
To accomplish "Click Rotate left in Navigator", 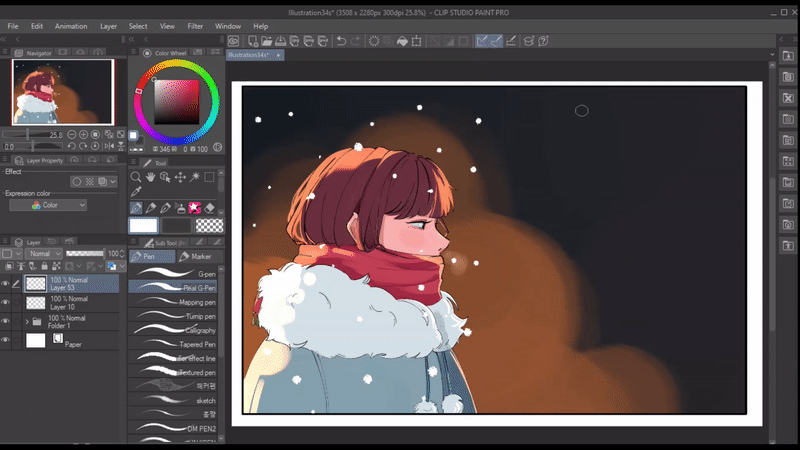I will pos(71,146).
